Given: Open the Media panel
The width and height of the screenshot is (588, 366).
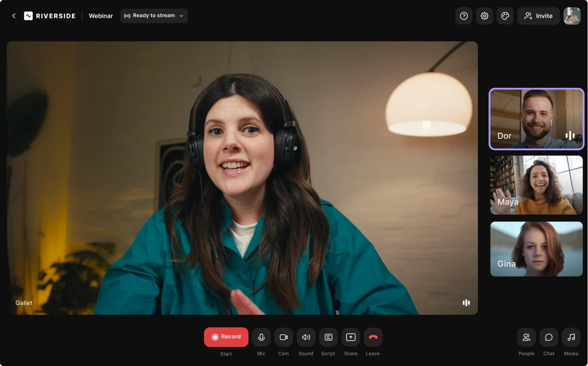Looking at the screenshot, I should point(571,337).
